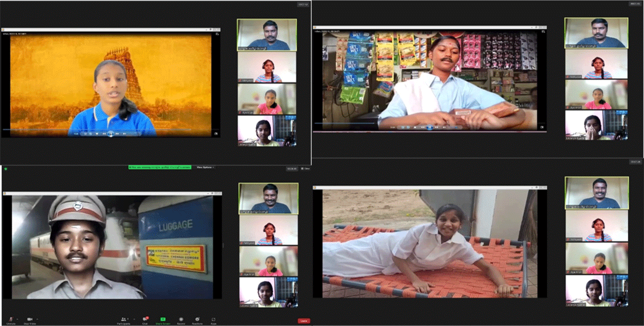Expand the video options arrow beside Stop Video

click(38, 317)
